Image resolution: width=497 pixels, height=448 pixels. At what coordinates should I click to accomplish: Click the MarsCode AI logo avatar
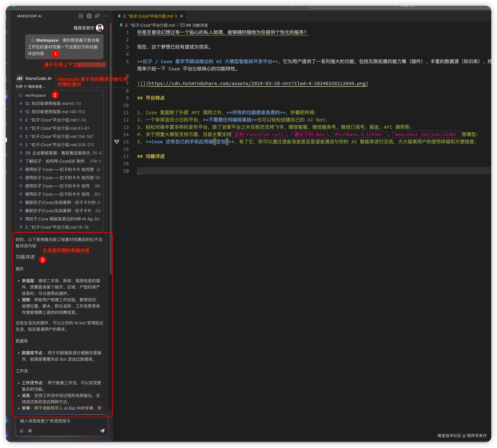click(x=20, y=78)
